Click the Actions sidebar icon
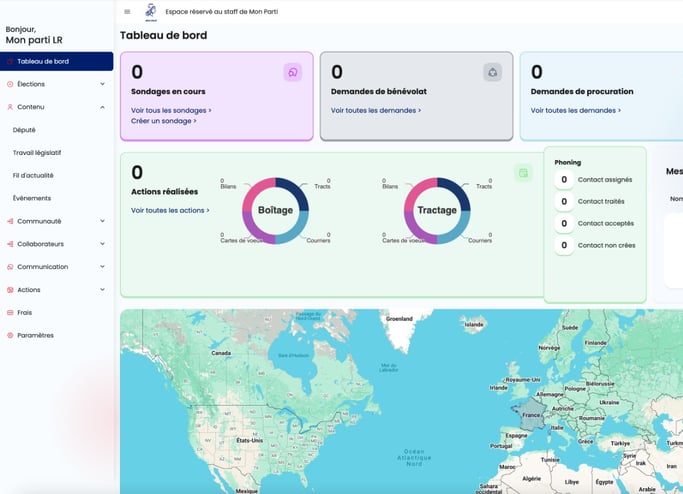 pos(10,290)
